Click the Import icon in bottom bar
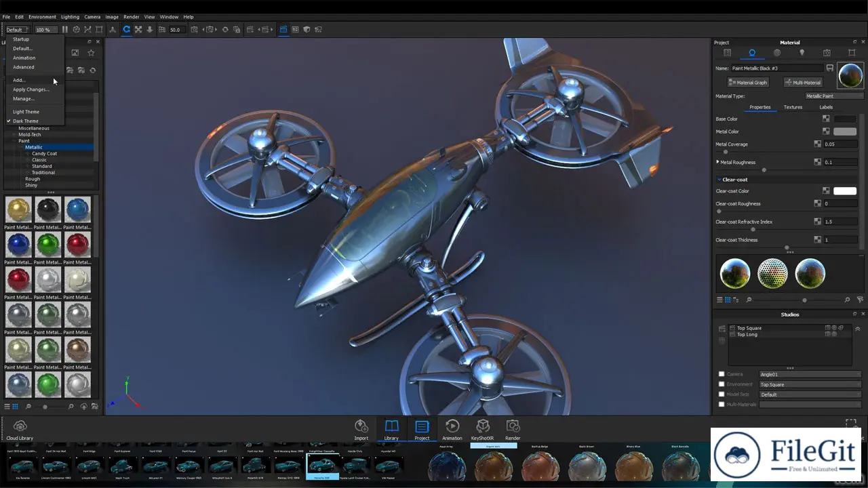 tap(361, 430)
